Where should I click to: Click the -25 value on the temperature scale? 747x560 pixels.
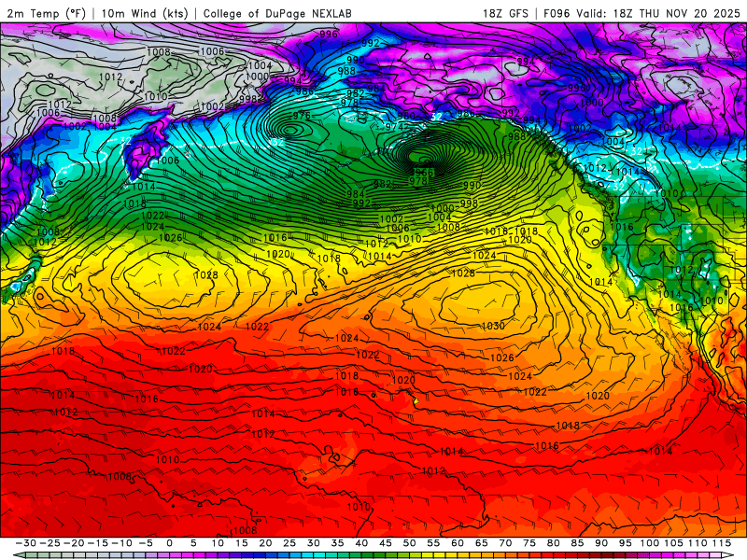click(50, 543)
